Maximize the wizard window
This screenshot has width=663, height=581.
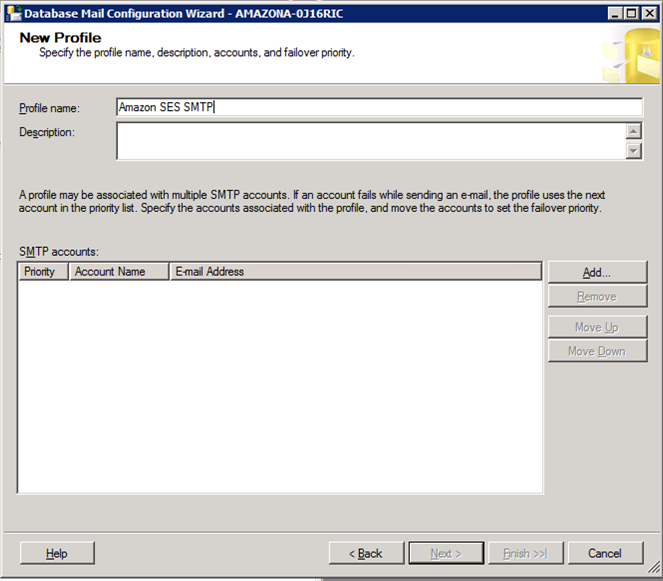(x=631, y=14)
